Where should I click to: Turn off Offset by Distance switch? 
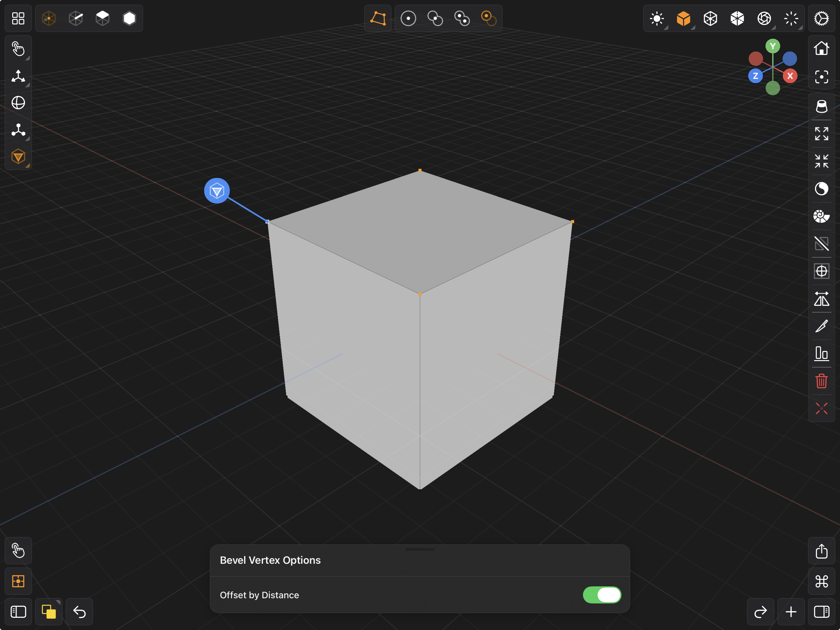(602, 595)
